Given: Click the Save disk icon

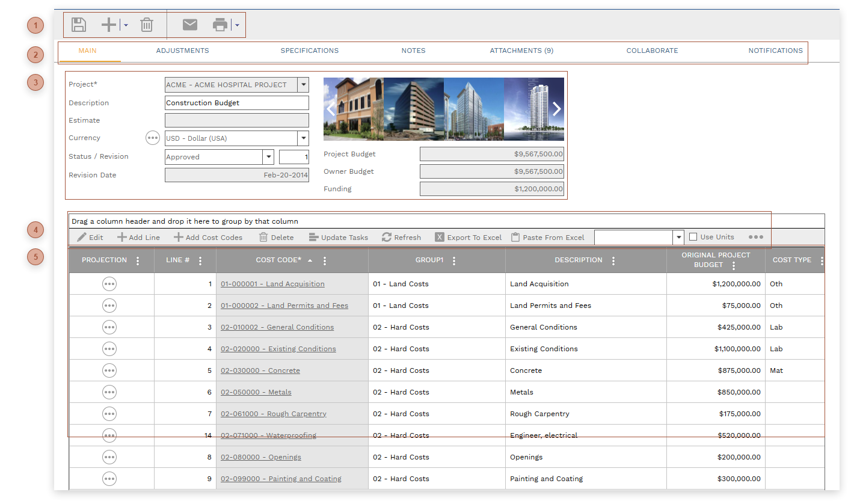Looking at the screenshot, I should tap(79, 25).
